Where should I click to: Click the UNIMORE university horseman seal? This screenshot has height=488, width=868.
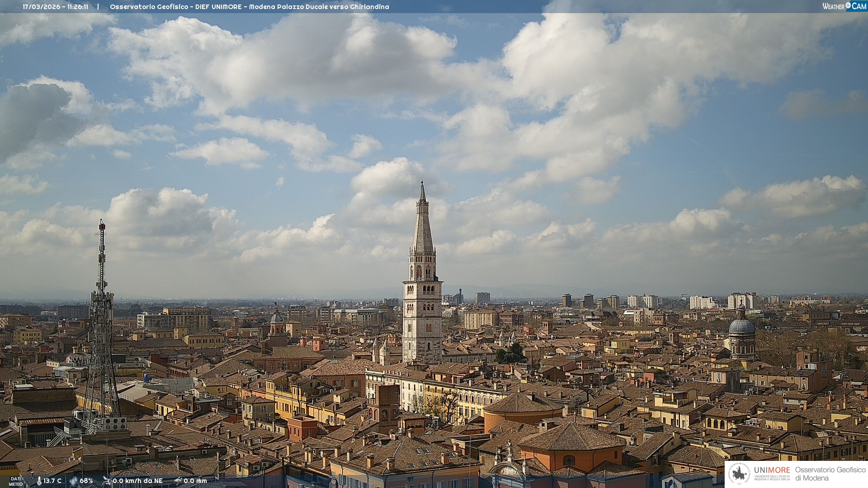(x=739, y=474)
